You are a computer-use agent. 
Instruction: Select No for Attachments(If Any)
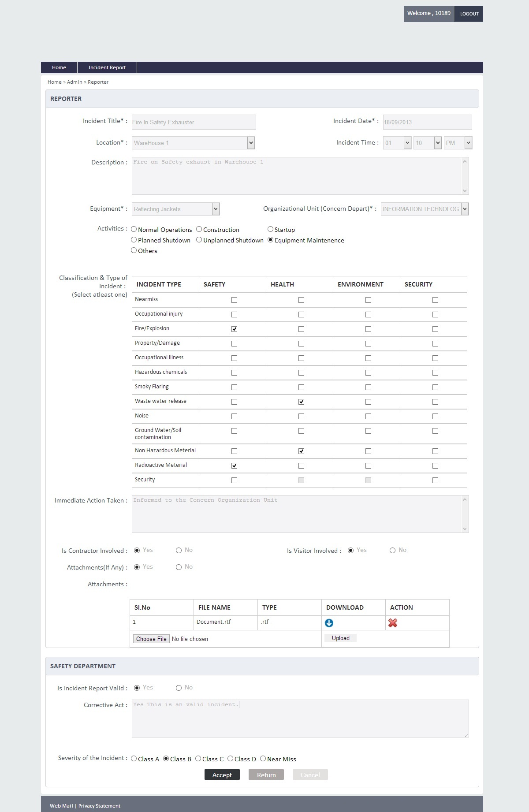click(179, 567)
